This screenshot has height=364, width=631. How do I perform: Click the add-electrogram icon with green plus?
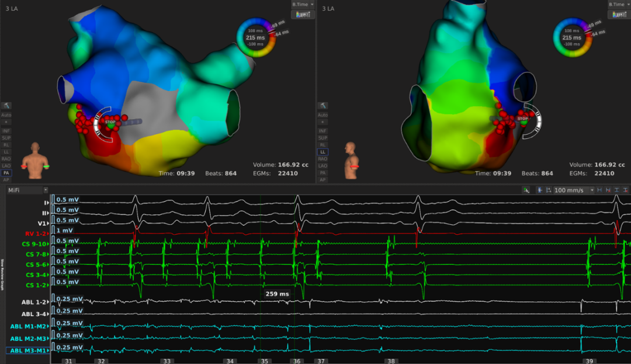pos(526,190)
